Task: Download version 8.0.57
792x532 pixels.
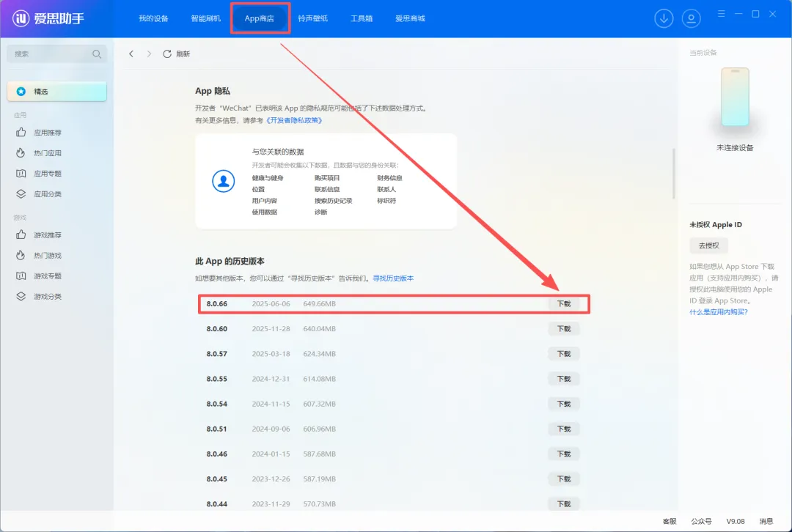Action: click(564, 354)
